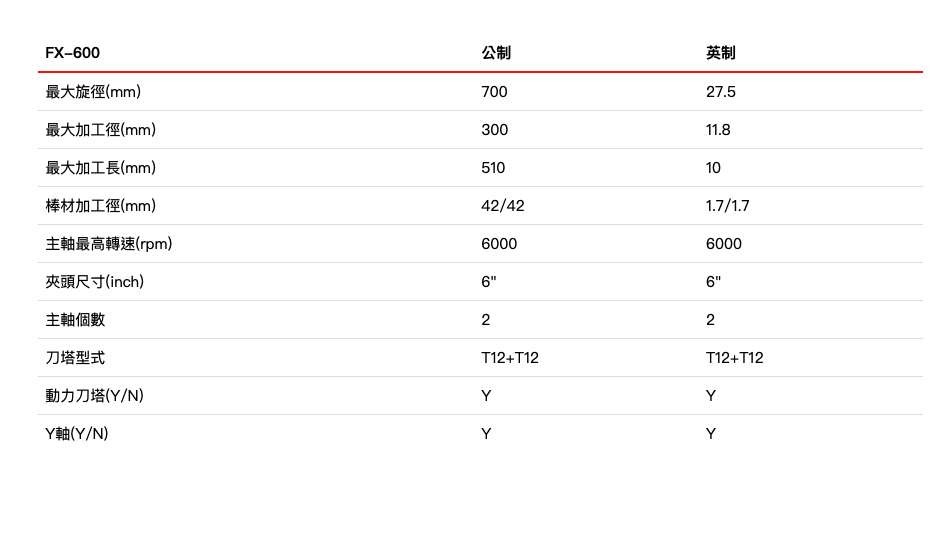This screenshot has height=551, width=945.
Task: Click the 700 metric value cell
Action: tap(494, 92)
